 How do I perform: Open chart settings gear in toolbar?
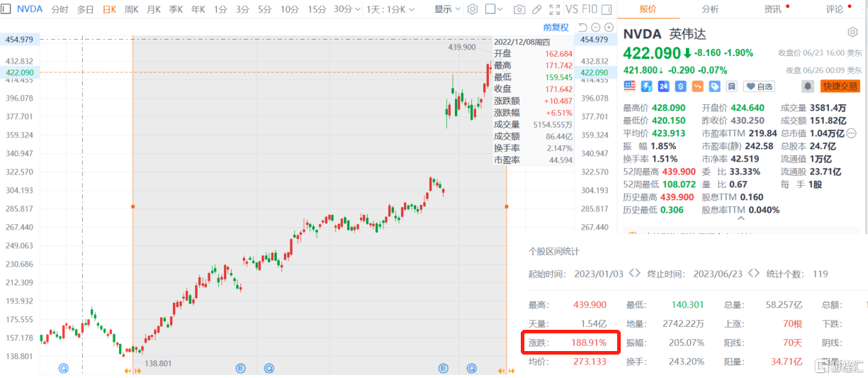(x=473, y=9)
